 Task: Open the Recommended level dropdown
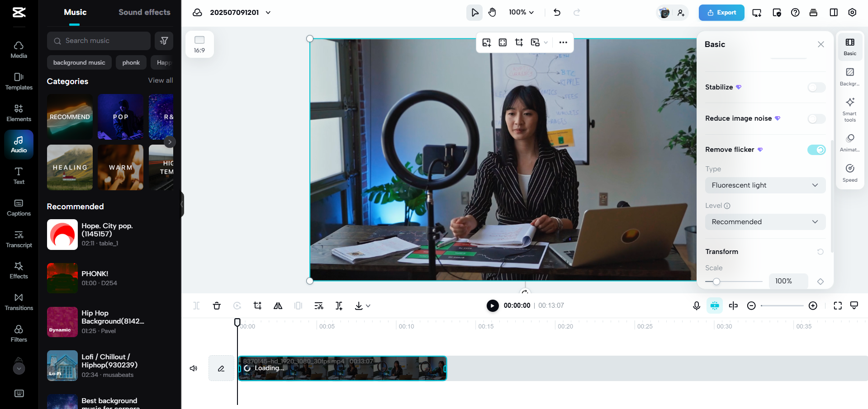click(x=765, y=222)
